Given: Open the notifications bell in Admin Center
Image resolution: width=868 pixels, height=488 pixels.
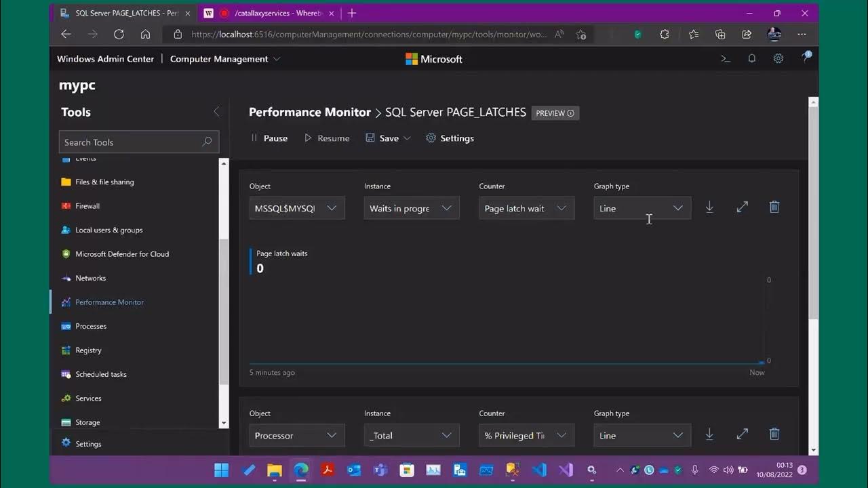Looking at the screenshot, I should coord(751,59).
